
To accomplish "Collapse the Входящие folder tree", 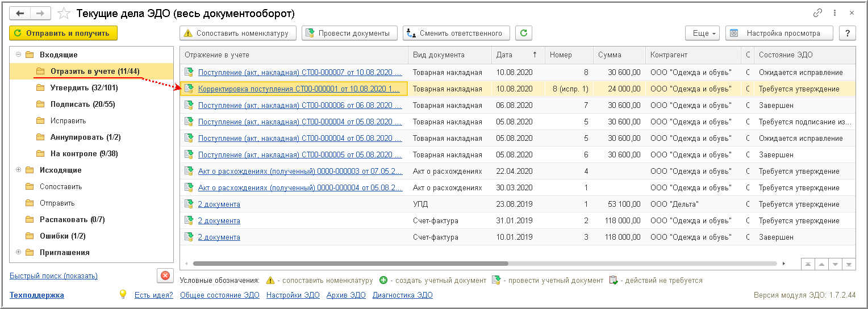I will click(19, 55).
